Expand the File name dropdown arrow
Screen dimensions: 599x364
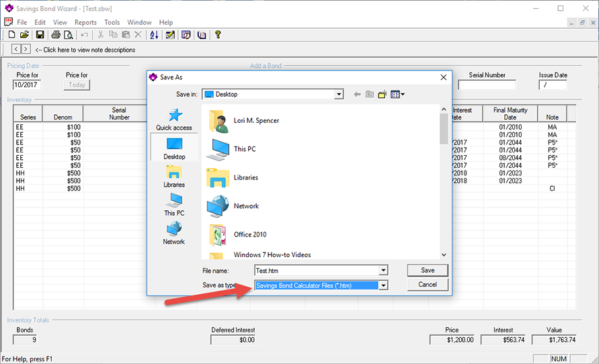click(x=383, y=271)
